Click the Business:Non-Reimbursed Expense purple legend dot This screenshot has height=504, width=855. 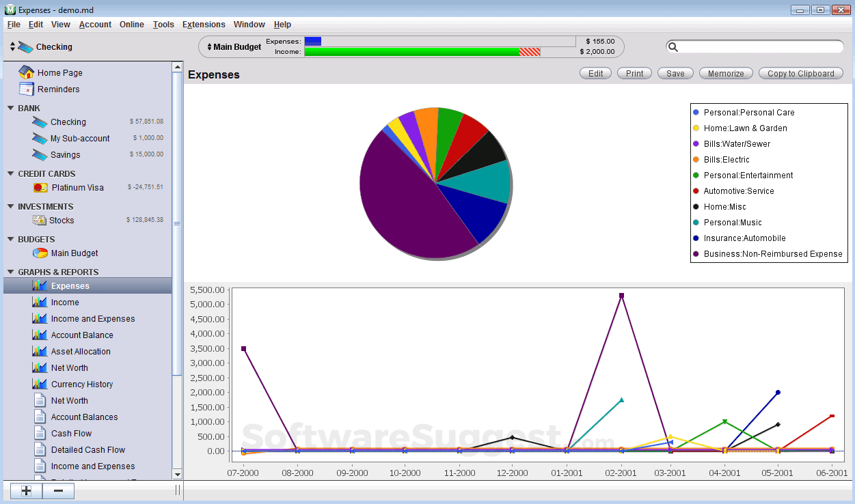(696, 254)
